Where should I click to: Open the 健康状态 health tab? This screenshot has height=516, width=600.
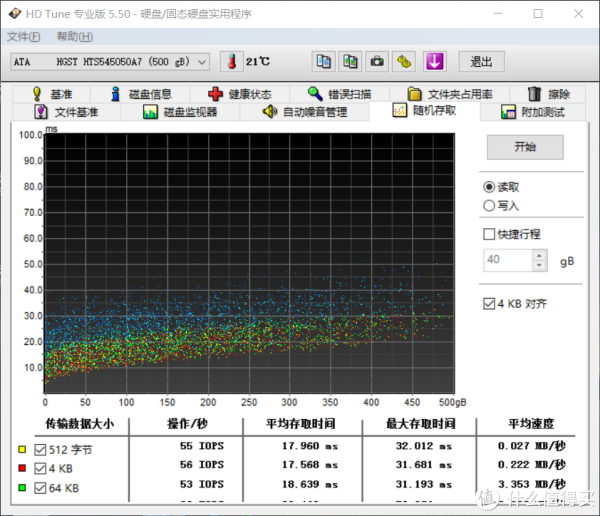click(240, 94)
